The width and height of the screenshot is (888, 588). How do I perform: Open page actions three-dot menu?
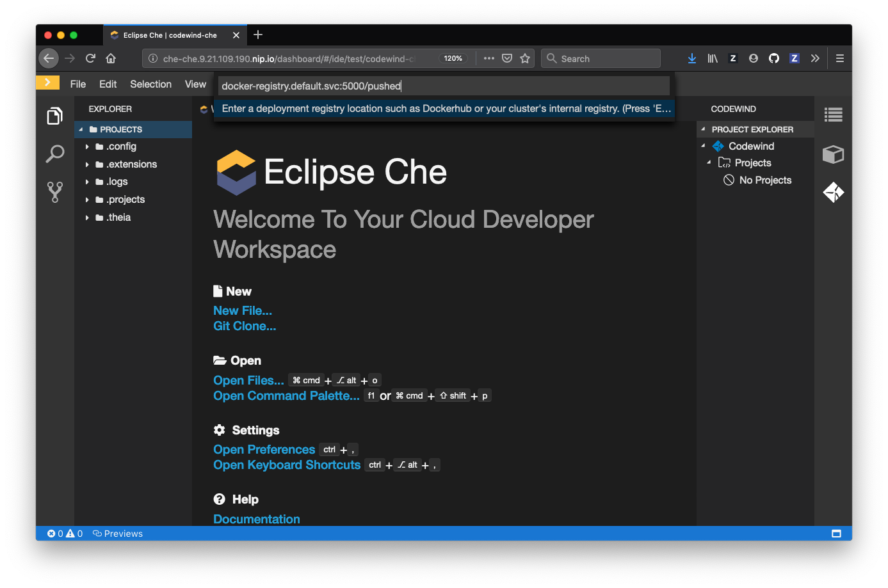pos(489,58)
